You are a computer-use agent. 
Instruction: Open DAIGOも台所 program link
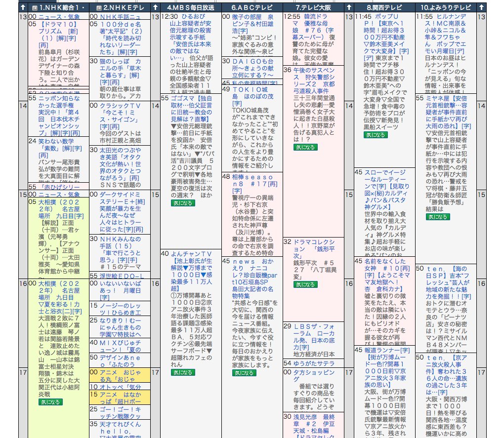tap(252, 68)
